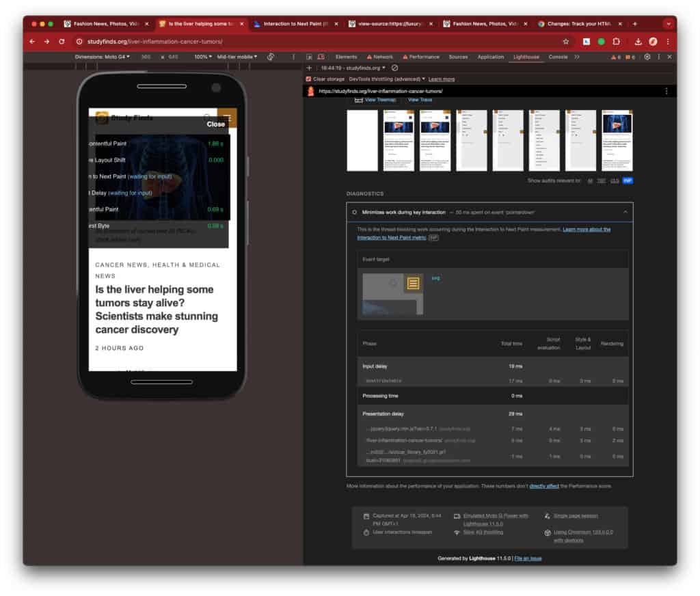Click the View Treemap button
Image resolution: width=700 pixels, height=596 pixels.
pos(379,100)
